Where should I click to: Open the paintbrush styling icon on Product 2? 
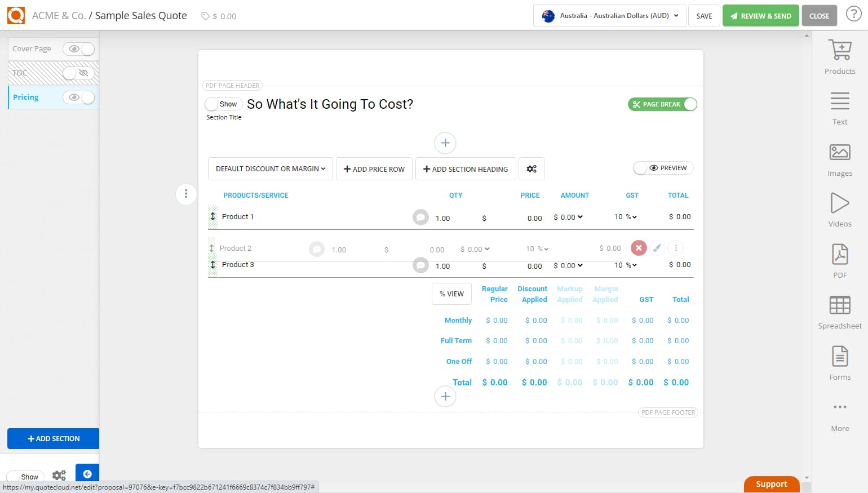click(x=657, y=248)
